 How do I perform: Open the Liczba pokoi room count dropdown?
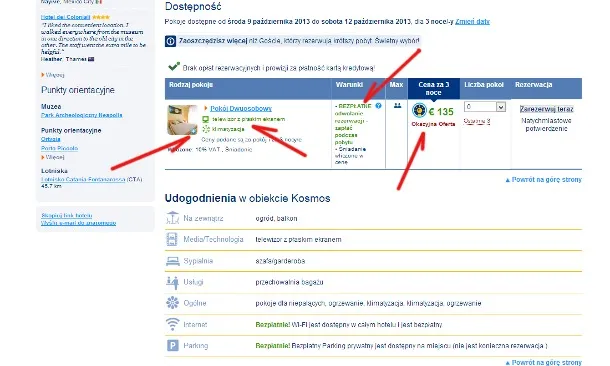(x=485, y=107)
